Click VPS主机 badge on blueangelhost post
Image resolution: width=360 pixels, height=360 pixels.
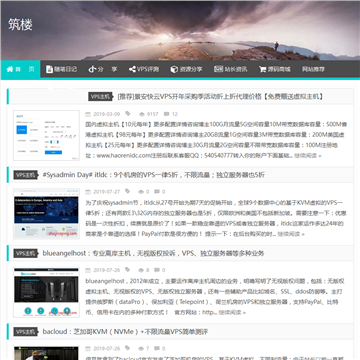pyautogui.click(x=25, y=253)
